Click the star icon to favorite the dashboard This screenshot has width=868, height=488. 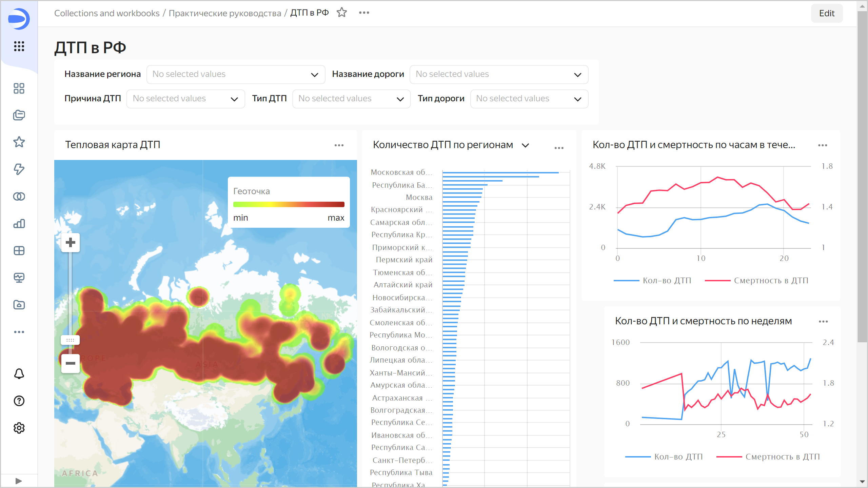(341, 13)
